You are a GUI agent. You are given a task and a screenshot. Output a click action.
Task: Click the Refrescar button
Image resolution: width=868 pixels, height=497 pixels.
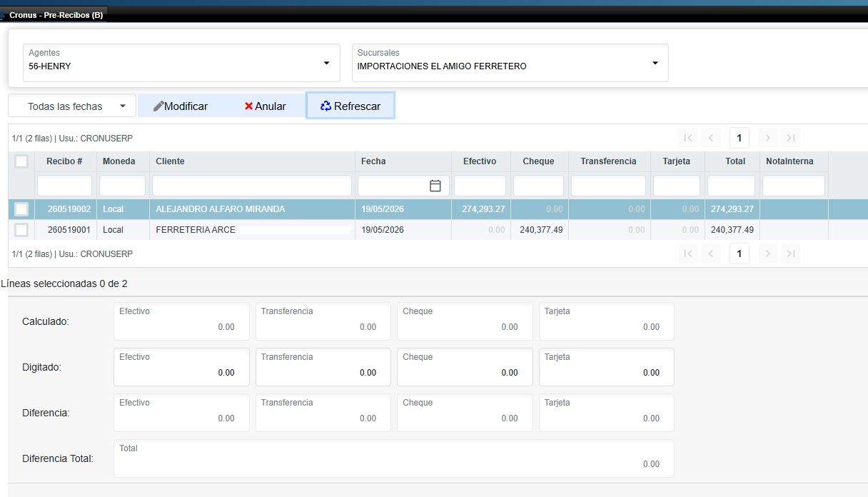coord(350,106)
